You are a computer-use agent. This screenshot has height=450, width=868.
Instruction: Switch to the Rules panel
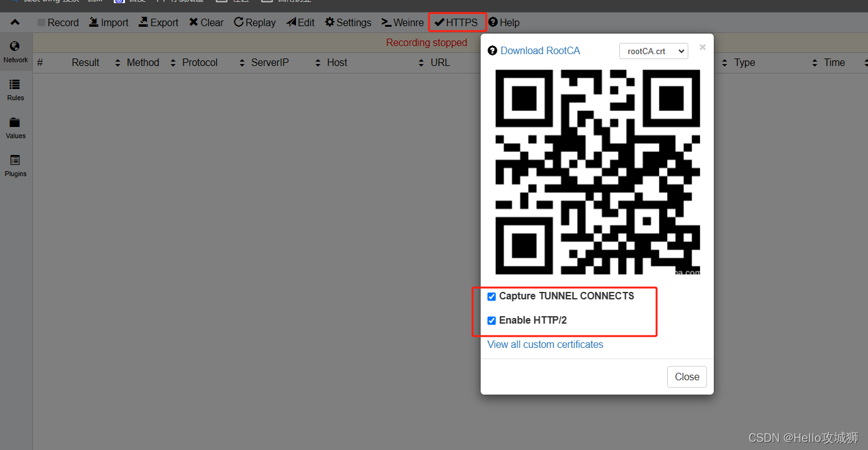tap(16, 90)
